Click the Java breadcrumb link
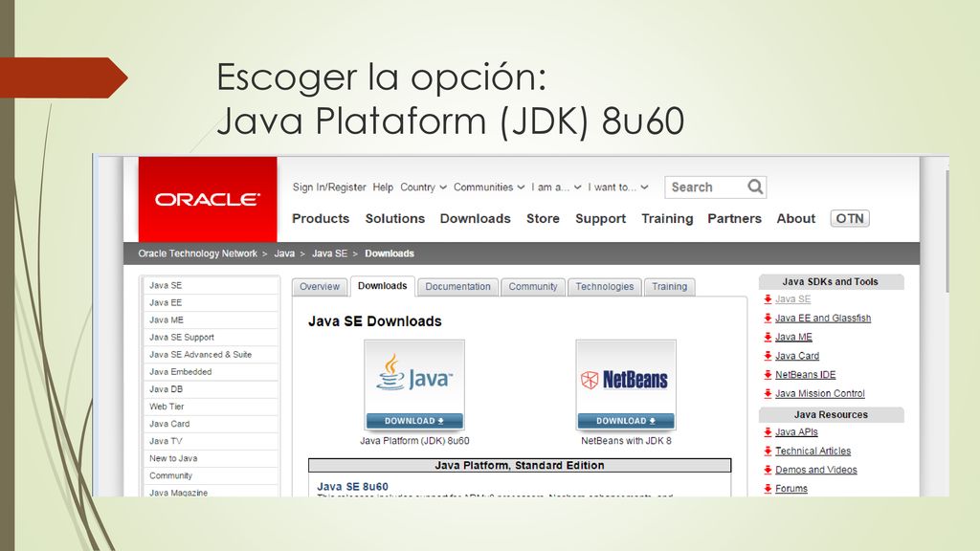Viewport: 980px width, 551px height. [x=283, y=253]
